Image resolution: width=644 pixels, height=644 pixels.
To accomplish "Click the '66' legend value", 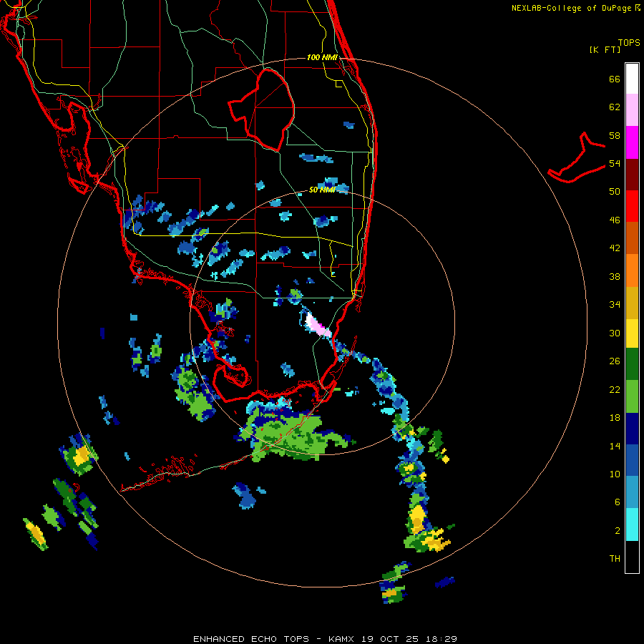I will tap(615, 79).
